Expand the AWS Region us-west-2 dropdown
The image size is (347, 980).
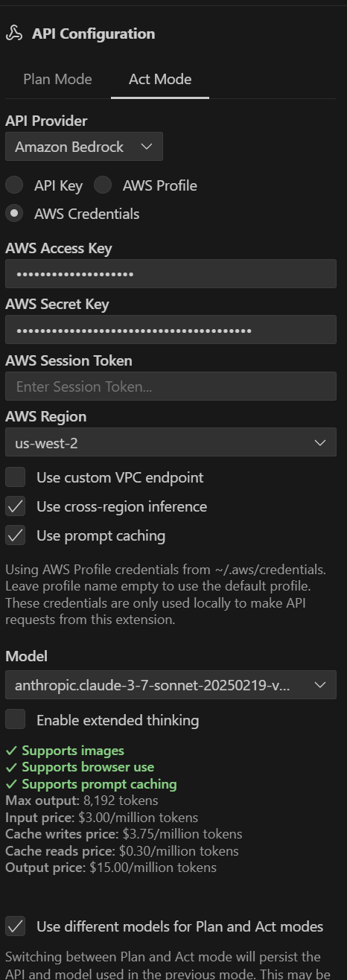click(171, 443)
